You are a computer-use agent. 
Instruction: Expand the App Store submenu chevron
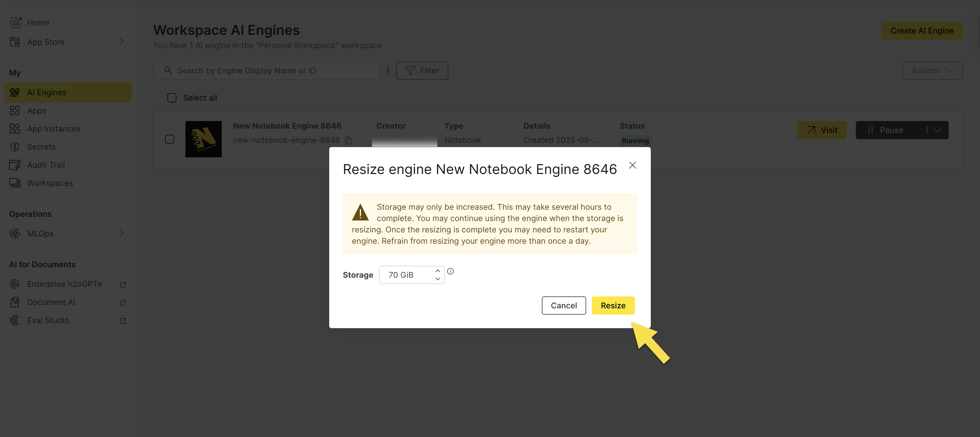pyautogui.click(x=121, y=41)
